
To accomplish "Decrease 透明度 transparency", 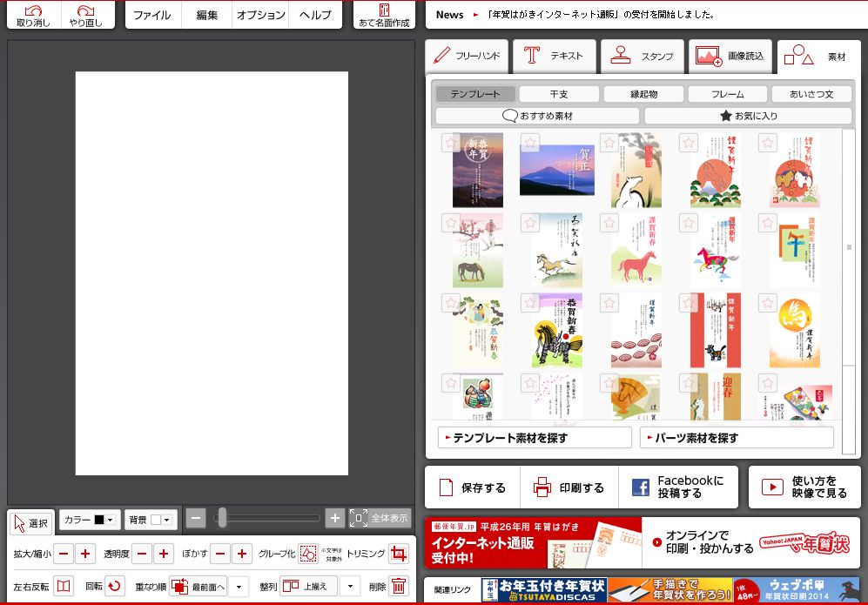I will 142,554.
